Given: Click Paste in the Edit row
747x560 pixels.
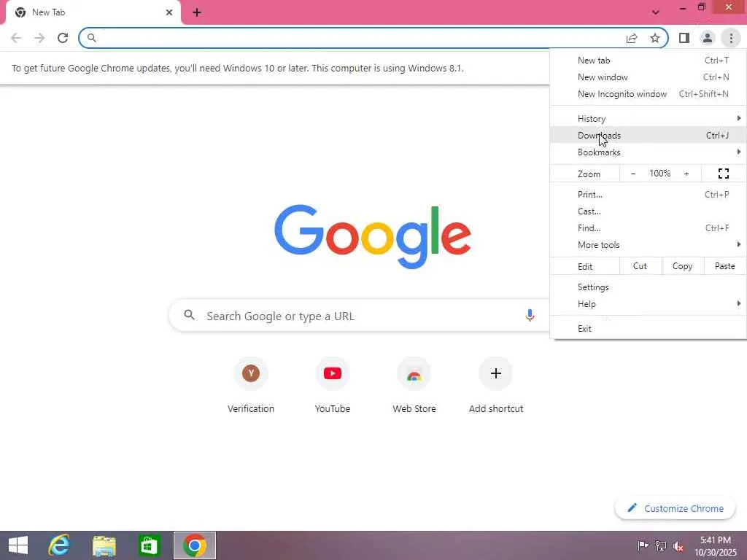Looking at the screenshot, I should tap(724, 266).
